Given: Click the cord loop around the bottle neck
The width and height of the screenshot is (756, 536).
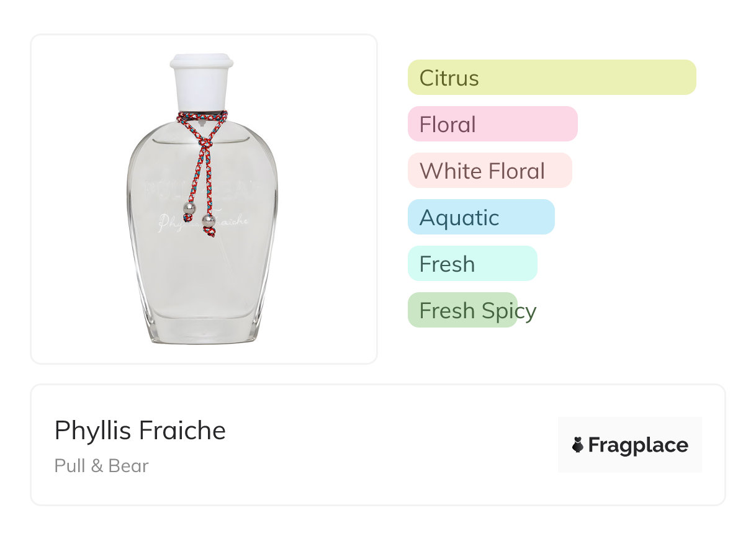Looking at the screenshot, I should [x=202, y=116].
